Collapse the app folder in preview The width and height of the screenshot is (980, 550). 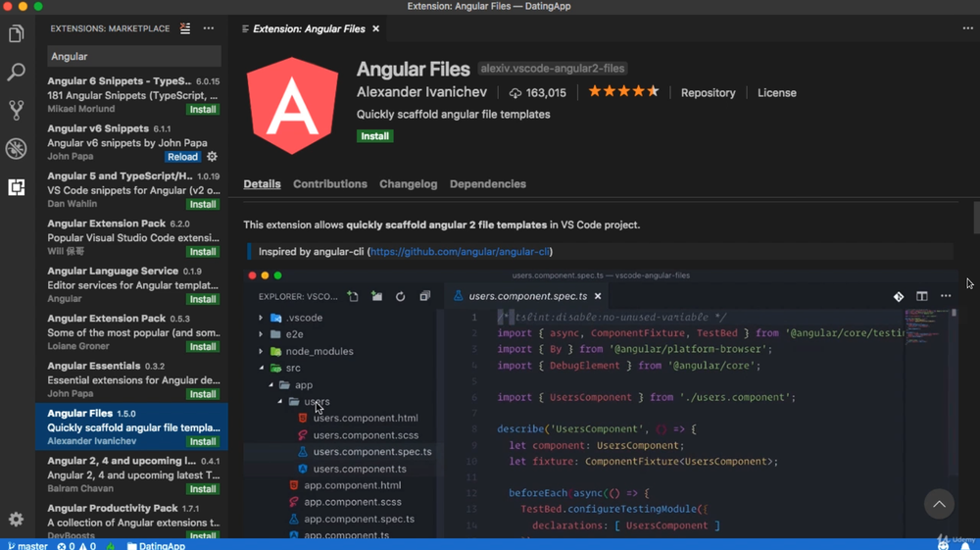270,385
